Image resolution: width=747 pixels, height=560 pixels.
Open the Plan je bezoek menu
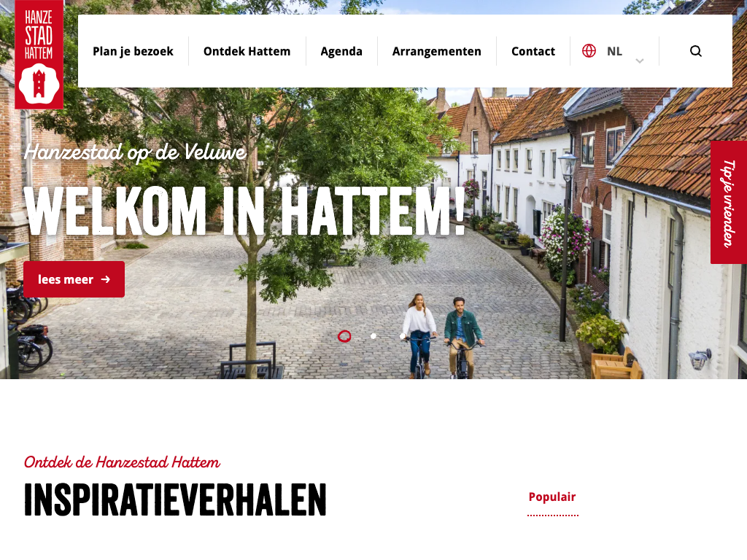(x=133, y=51)
